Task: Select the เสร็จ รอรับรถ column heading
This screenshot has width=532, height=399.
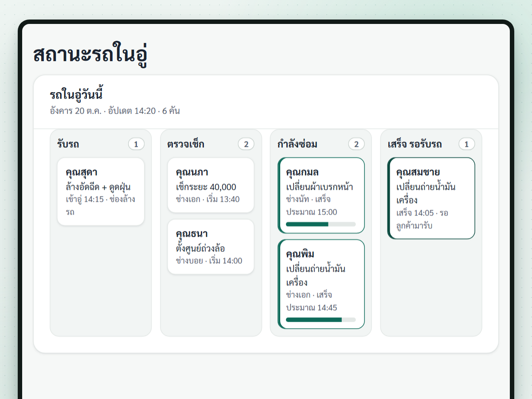Action: point(415,145)
